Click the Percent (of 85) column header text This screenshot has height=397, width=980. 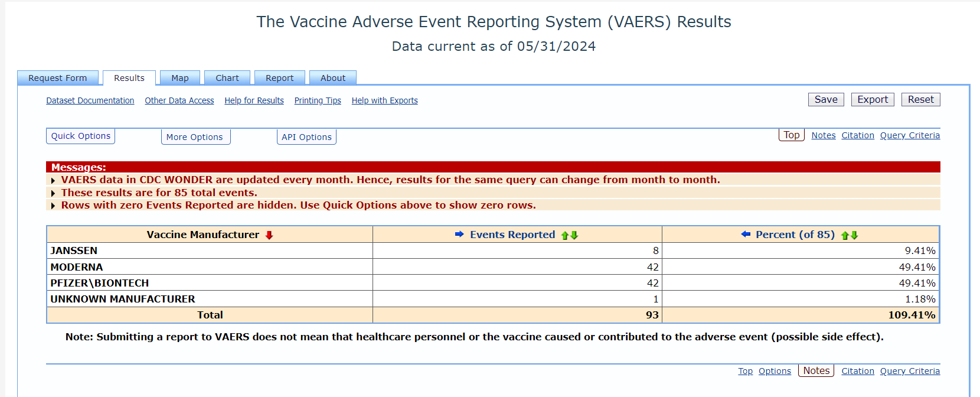pyautogui.click(x=795, y=235)
